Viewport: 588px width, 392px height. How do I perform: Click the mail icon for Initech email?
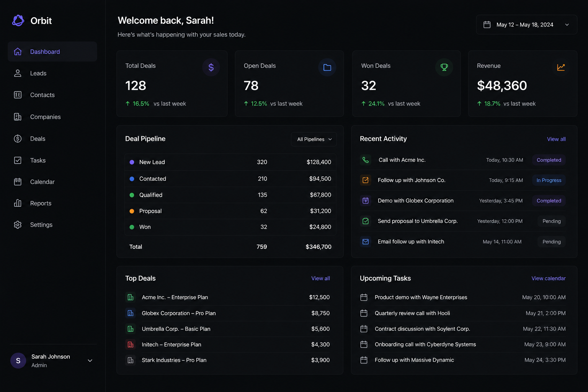(x=366, y=242)
